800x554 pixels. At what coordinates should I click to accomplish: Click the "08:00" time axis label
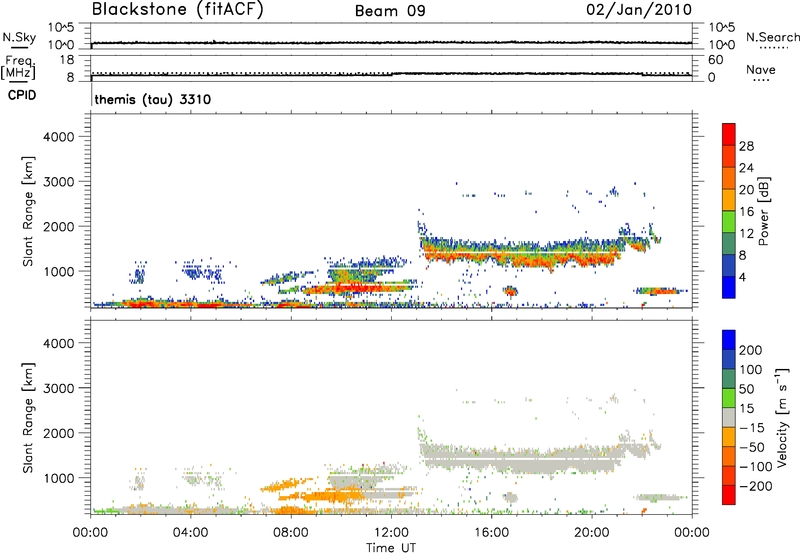(291, 533)
